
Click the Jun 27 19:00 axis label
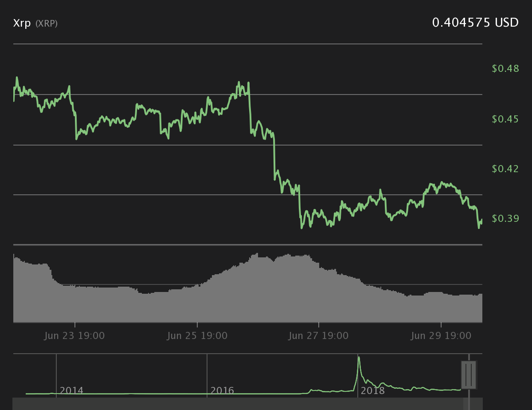(x=318, y=336)
